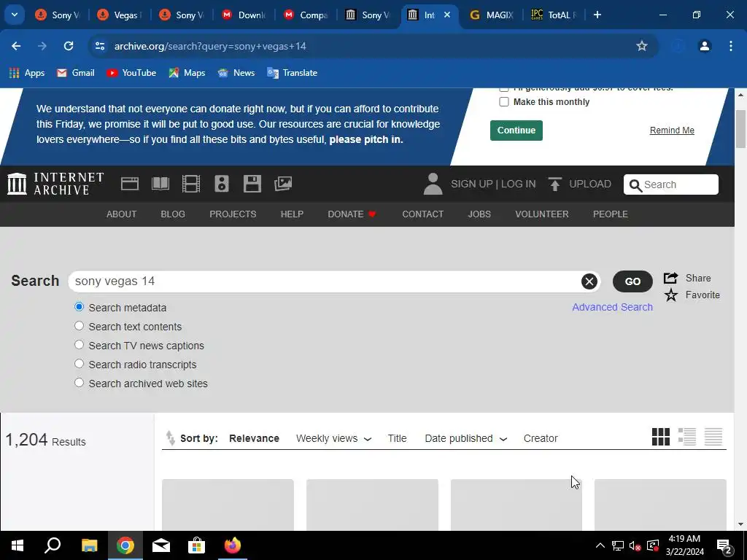
Task: Toggle the sort direction arrows icon
Action: 170,438
